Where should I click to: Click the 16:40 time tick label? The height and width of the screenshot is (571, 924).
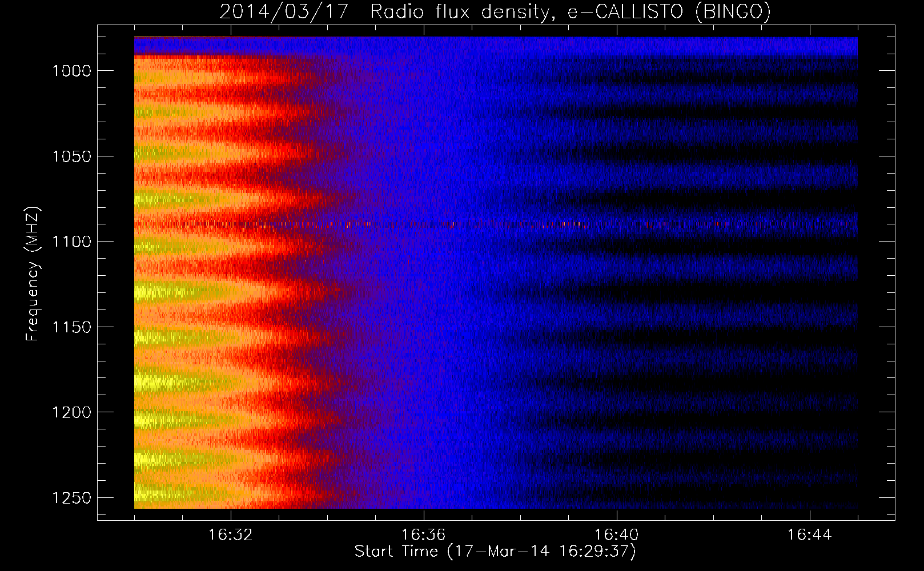coord(617,535)
